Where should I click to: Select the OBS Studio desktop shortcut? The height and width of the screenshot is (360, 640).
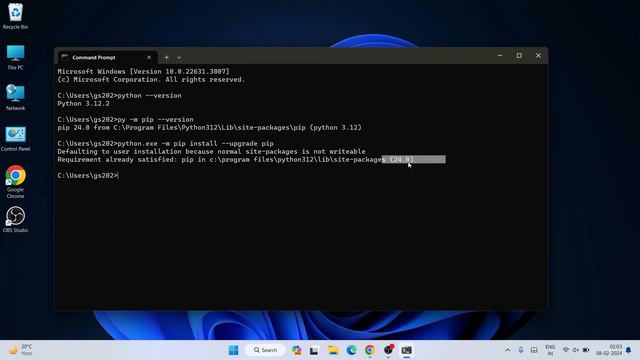[15, 220]
